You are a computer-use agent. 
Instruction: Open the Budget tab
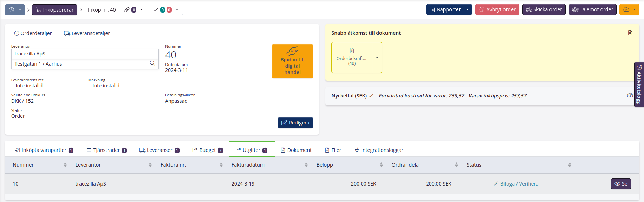click(x=207, y=150)
